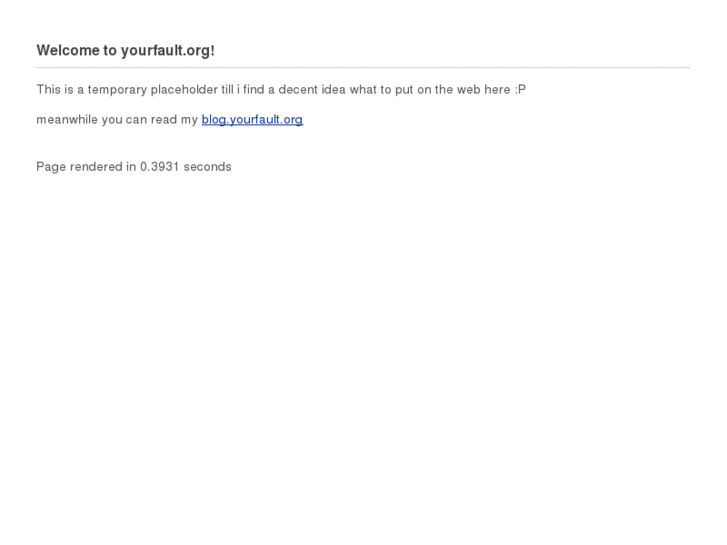Click the "Welcome to yourfault.org!" heading

(125, 50)
